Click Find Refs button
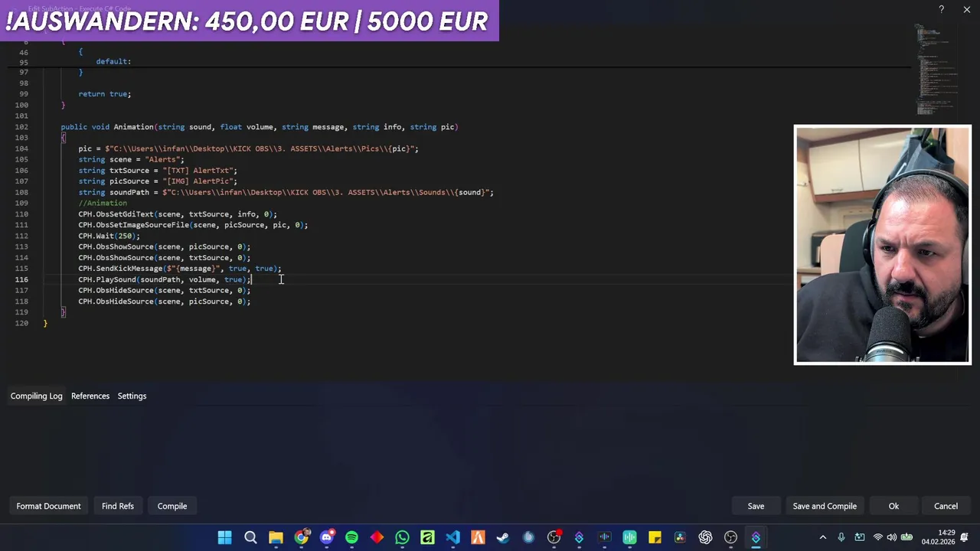Viewport: 980px width, 551px height. click(118, 506)
